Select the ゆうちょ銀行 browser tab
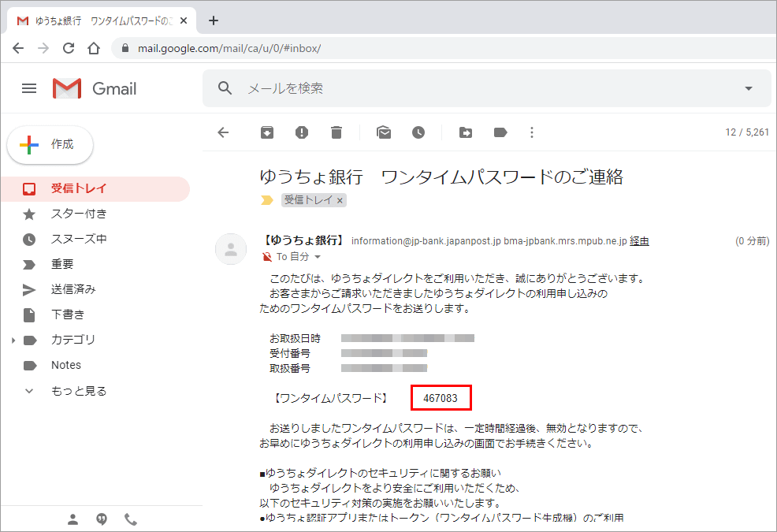 pyautogui.click(x=102, y=20)
